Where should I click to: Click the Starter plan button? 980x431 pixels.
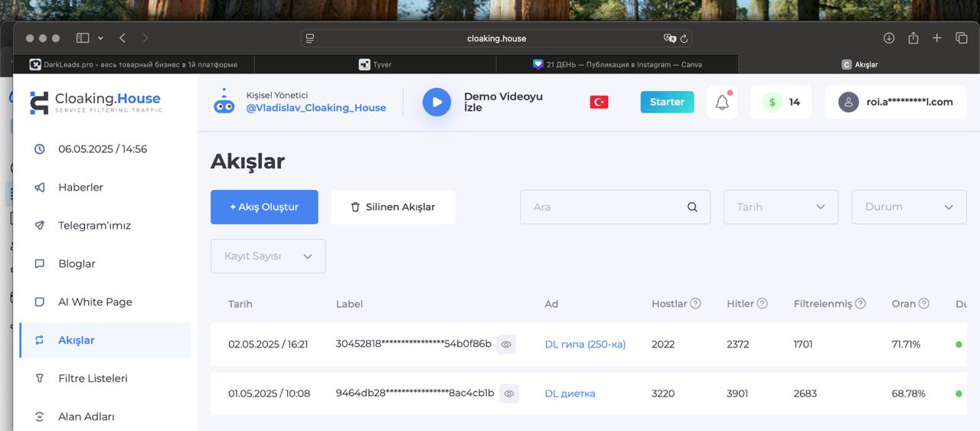667,102
